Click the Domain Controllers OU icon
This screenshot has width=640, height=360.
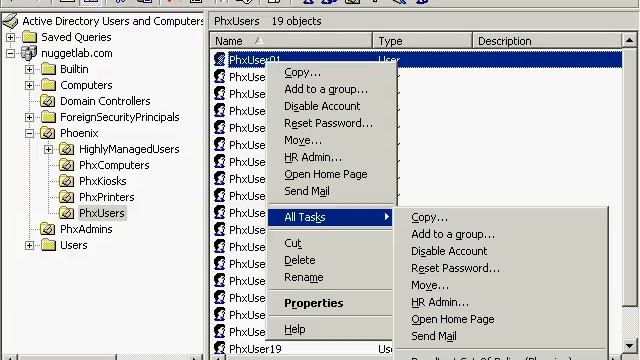click(x=48, y=101)
